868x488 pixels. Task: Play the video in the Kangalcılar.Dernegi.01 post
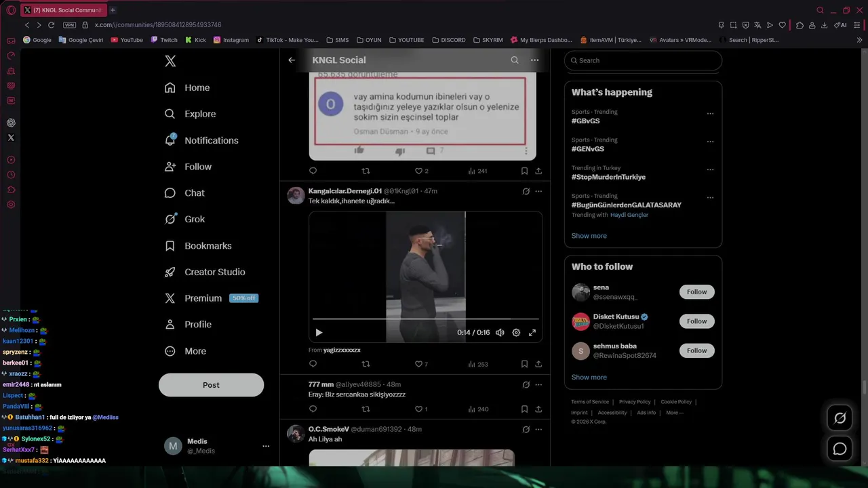(x=319, y=333)
